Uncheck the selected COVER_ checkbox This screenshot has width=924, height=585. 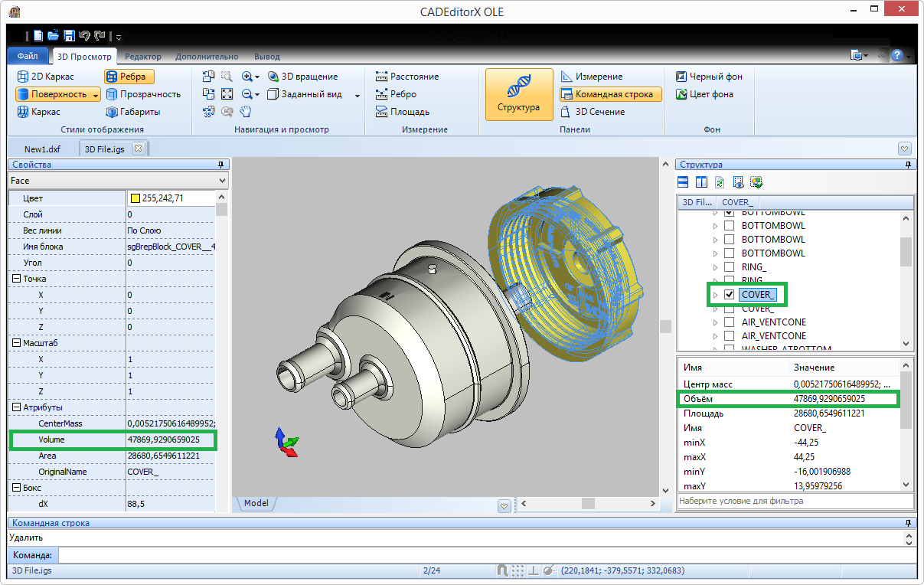click(x=730, y=295)
